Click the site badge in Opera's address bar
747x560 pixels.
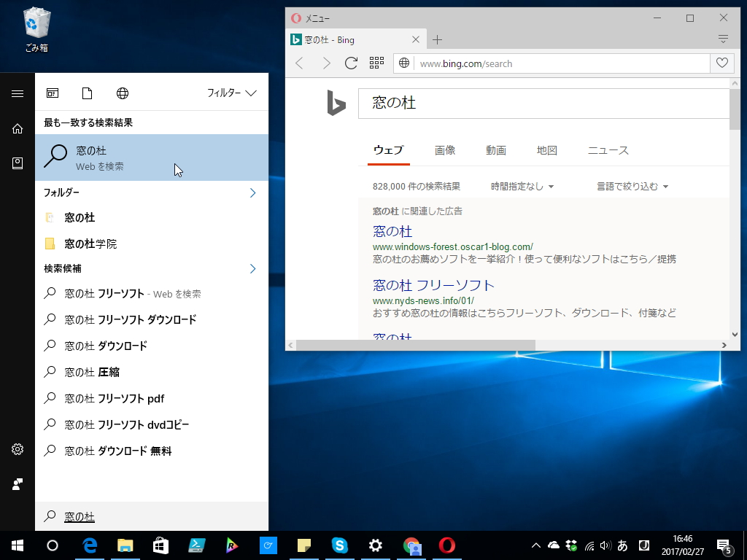[x=404, y=63]
